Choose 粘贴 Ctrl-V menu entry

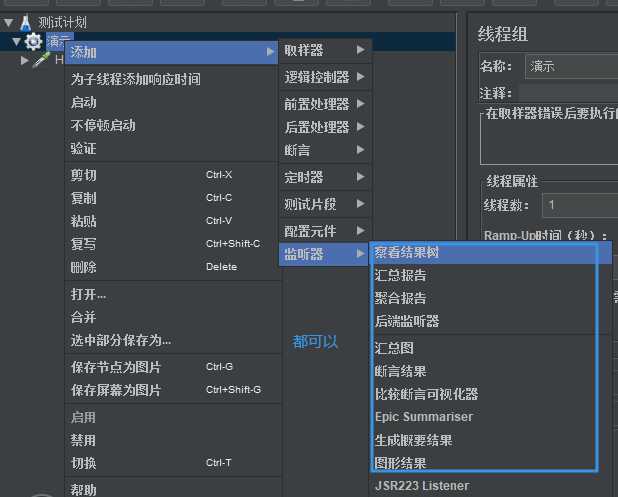point(173,221)
